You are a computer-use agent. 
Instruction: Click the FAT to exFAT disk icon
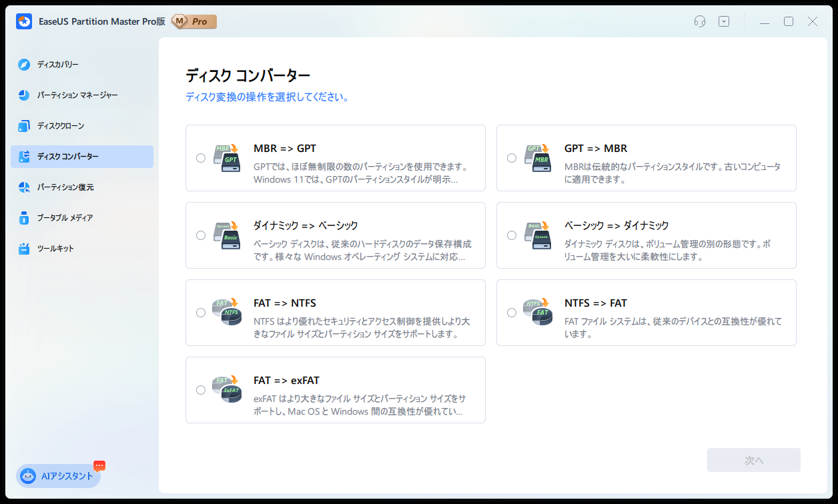[x=226, y=390]
